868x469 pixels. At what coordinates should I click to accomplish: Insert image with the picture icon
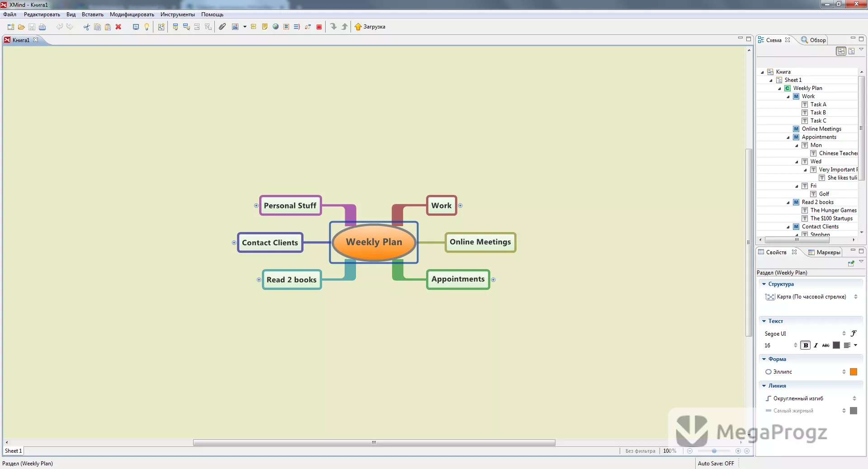pyautogui.click(x=235, y=27)
